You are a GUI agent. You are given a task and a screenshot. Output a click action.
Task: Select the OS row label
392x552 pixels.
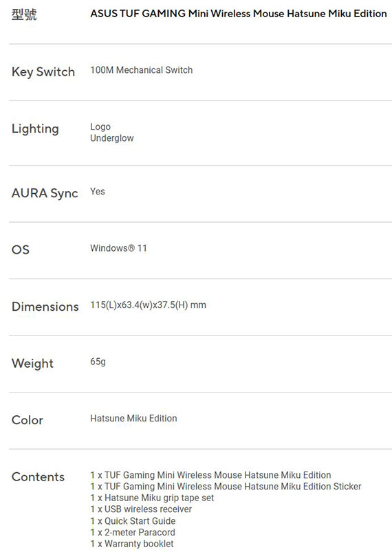21,250
